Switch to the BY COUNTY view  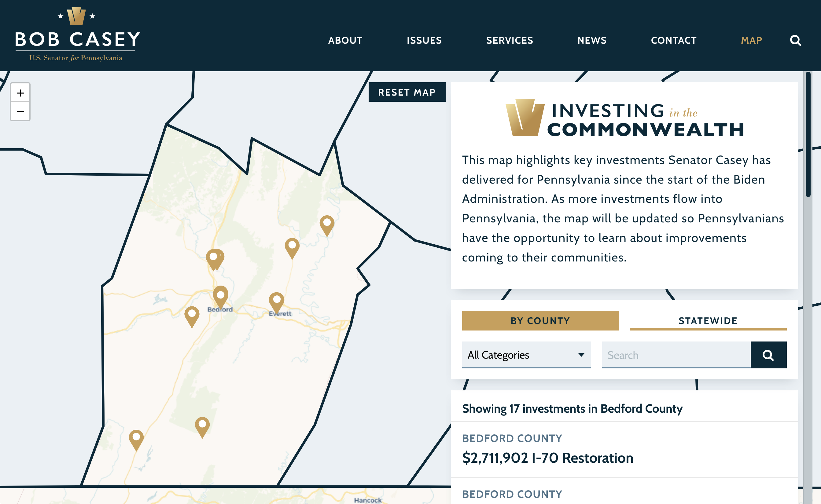[540, 321]
